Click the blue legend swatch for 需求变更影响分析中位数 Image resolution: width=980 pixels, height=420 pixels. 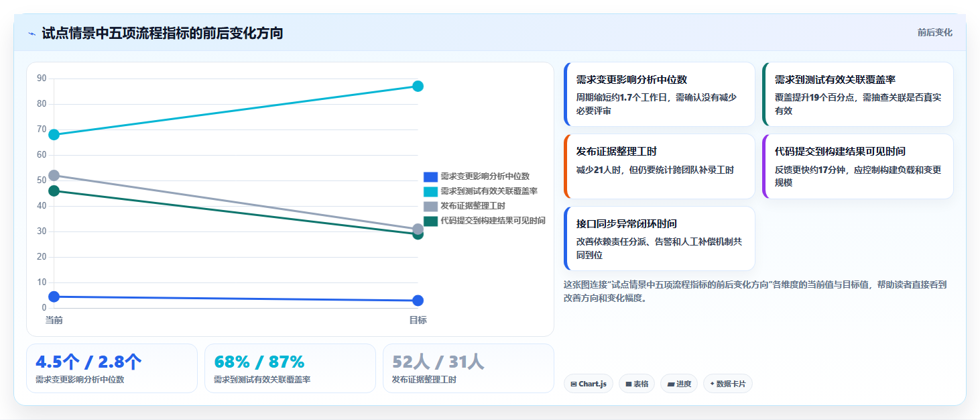tap(430, 176)
